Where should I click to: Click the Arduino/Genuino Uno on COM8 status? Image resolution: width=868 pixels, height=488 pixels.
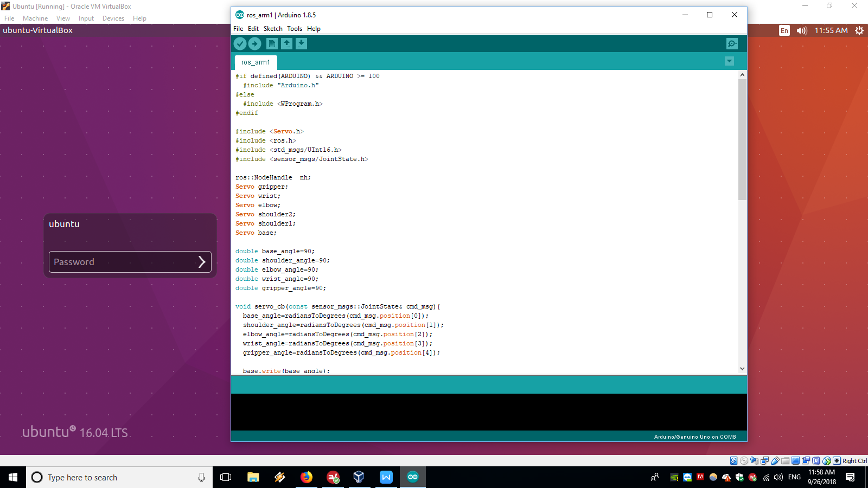tap(695, 436)
